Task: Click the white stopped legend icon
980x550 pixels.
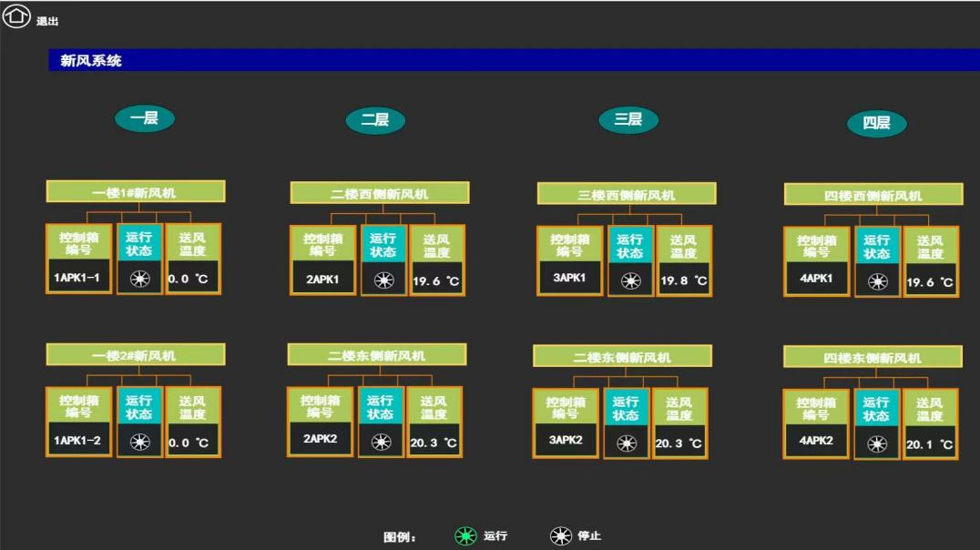Action: [561, 536]
